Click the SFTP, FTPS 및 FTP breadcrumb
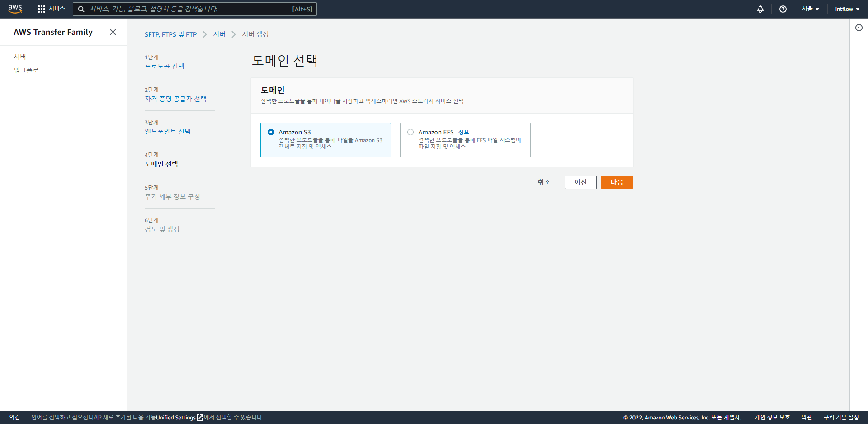This screenshot has height=424, width=868. click(171, 34)
